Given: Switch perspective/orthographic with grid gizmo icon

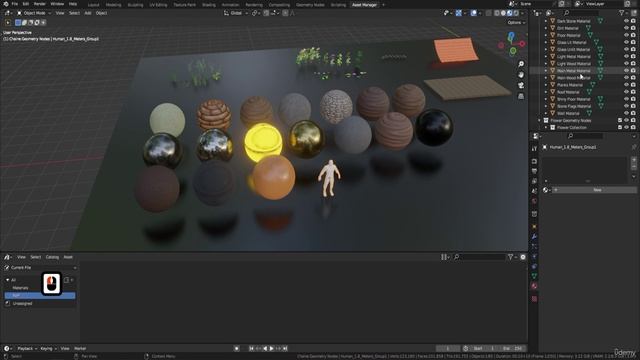Looking at the screenshot, I should pyautogui.click(x=521, y=96).
